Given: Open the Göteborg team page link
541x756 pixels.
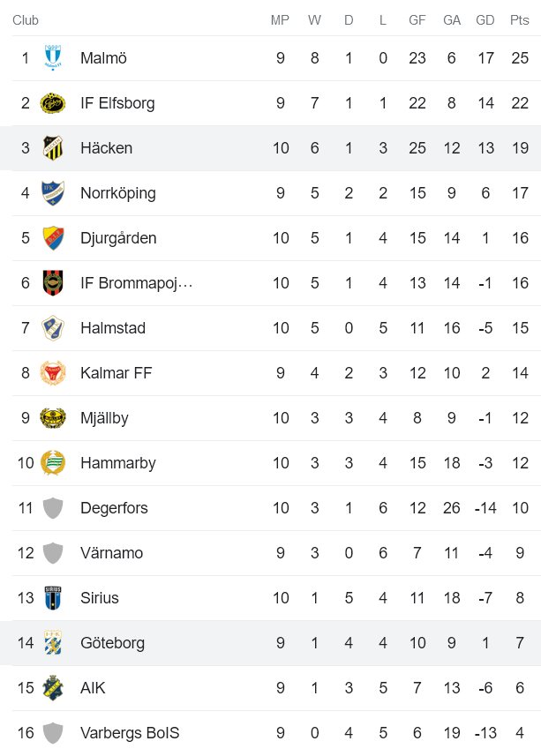Looking at the screenshot, I should 112,643.
